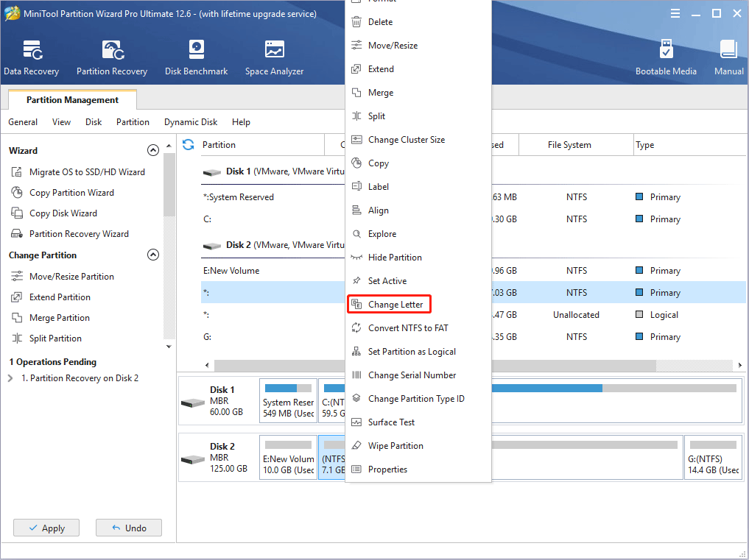Screen dimensions: 749x560
Task: Select System Reserved block in Disk 1 map
Action: 288,400
